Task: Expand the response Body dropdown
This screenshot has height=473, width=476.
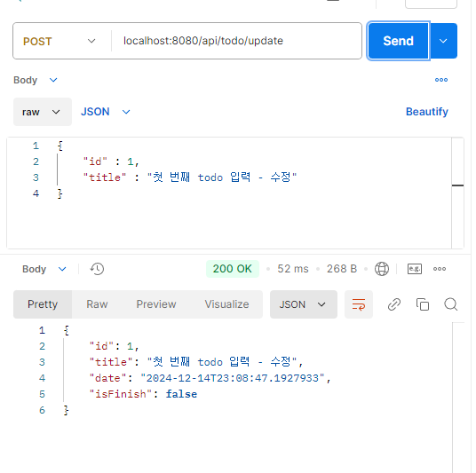Action: click(44, 269)
